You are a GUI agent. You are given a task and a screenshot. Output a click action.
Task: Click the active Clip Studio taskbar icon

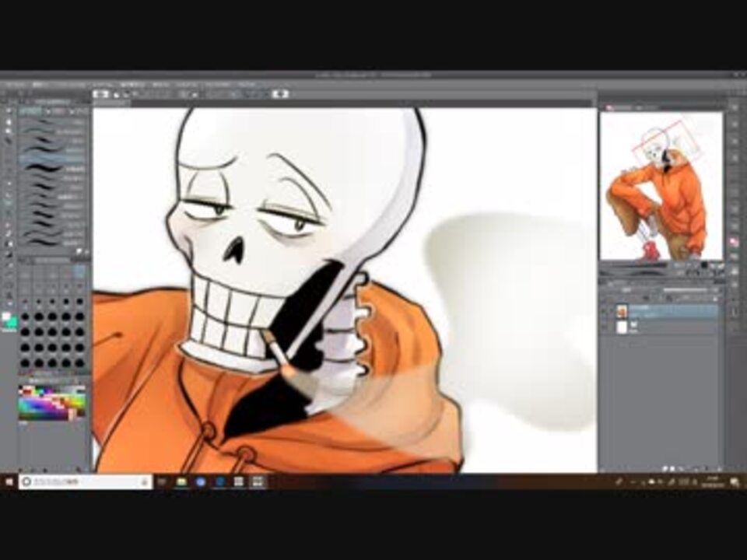(258, 482)
